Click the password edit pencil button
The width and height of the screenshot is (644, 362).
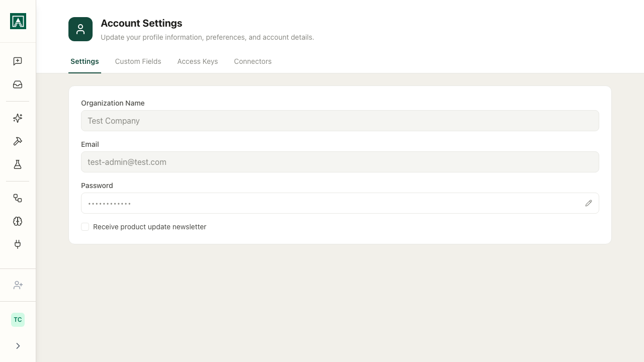[589, 203]
